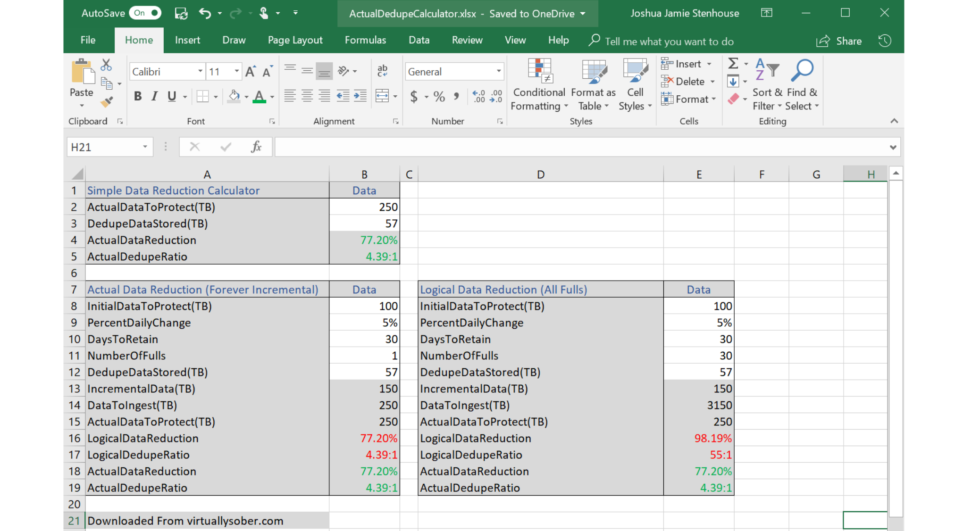Click the Wrap Text icon

pos(382,71)
